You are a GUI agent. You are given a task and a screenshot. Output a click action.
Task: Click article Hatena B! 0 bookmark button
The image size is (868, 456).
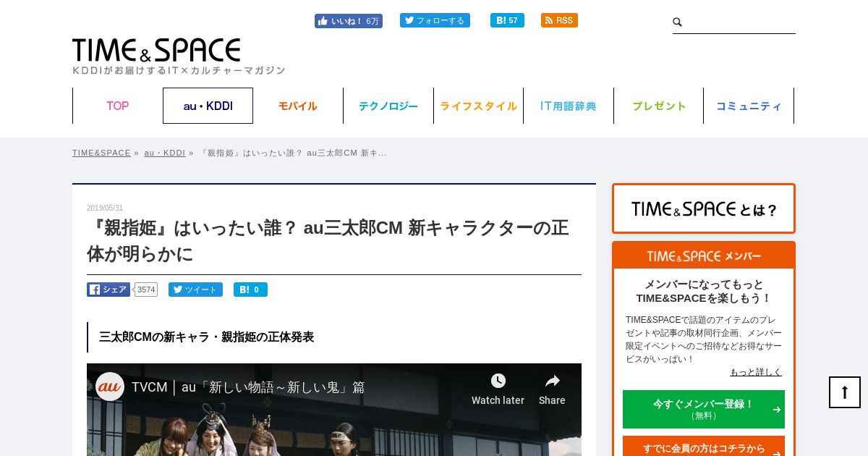pyautogui.click(x=250, y=290)
